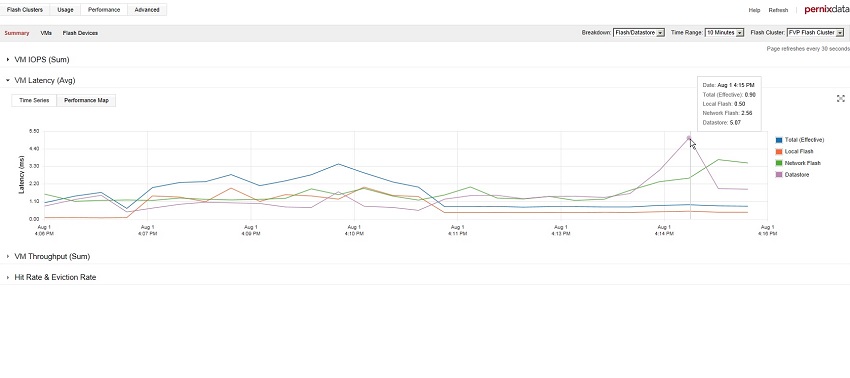This screenshot has width=850, height=378.
Task: Switch to the VMs sub-tab
Action: tap(46, 33)
